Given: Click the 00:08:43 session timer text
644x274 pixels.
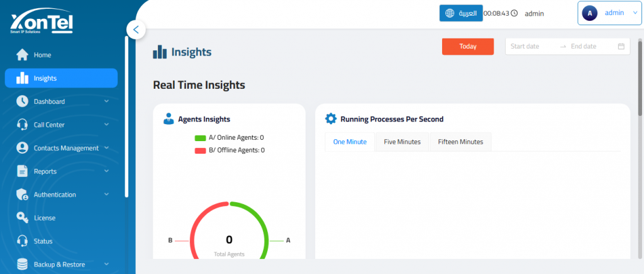Looking at the screenshot, I should pos(496,13).
